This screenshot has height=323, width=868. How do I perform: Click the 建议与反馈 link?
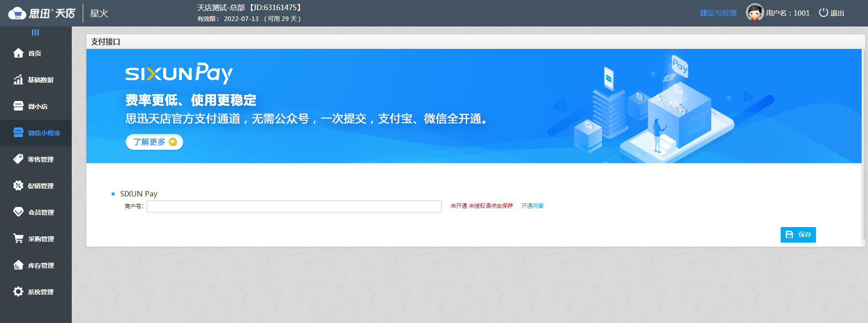click(x=719, y=13)
